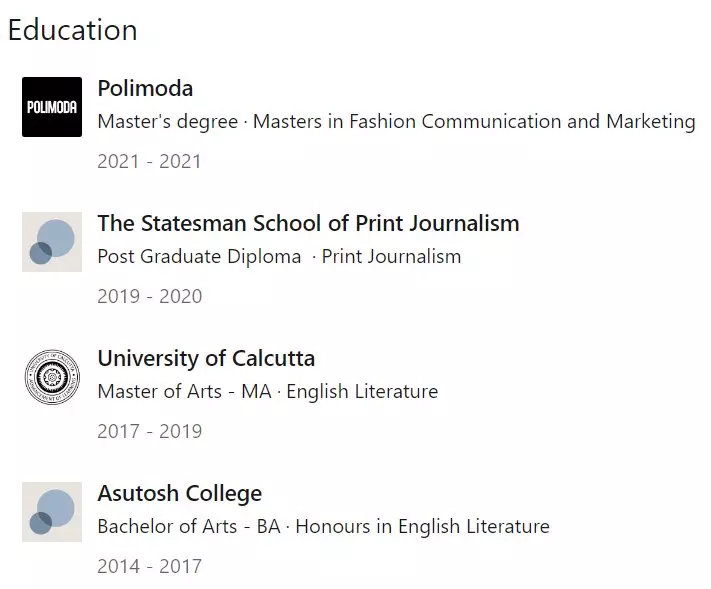Screen dimensions: 711x589
Task: Click the Print Journalism field of study
Action: tap(391, 257)
